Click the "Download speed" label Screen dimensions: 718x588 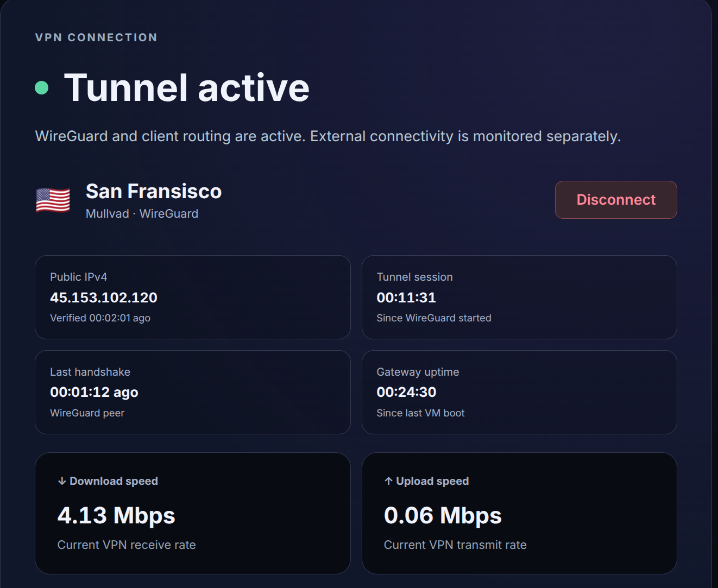(114, 481)
